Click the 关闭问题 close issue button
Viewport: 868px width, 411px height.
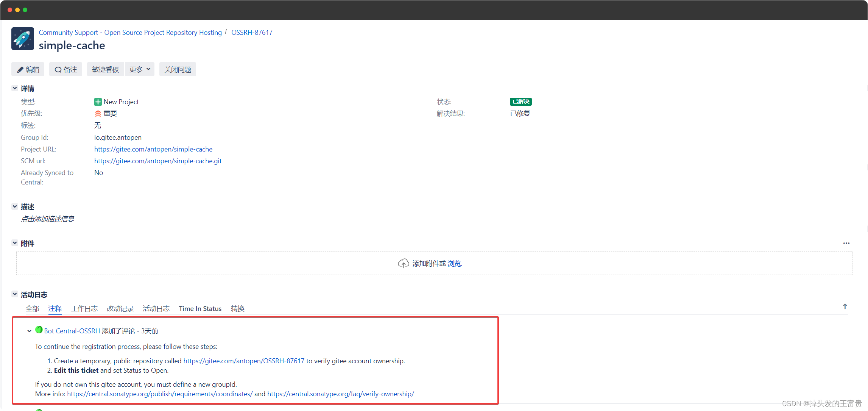(178, 69)
